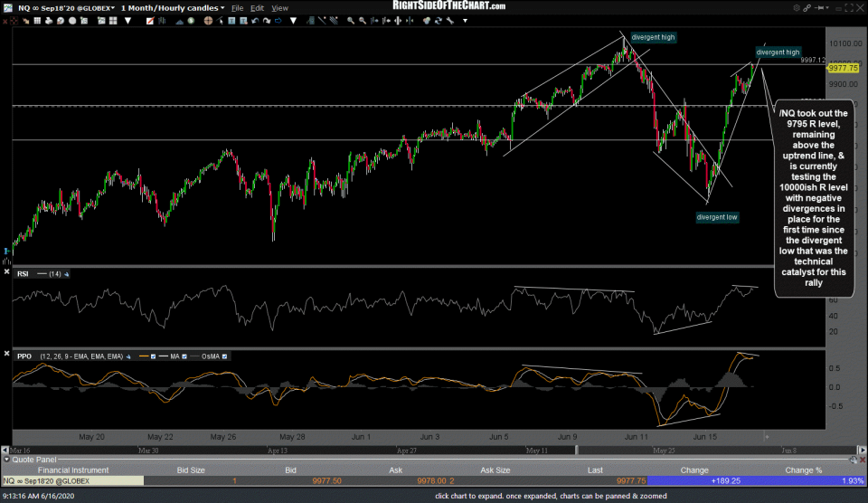Click the four-pane chart layout icon

(113, 21)
